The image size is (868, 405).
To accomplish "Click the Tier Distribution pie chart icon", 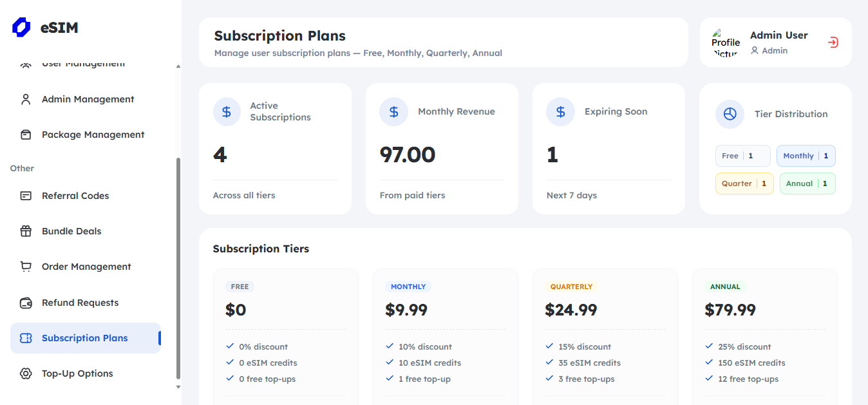I will [730, 114].
